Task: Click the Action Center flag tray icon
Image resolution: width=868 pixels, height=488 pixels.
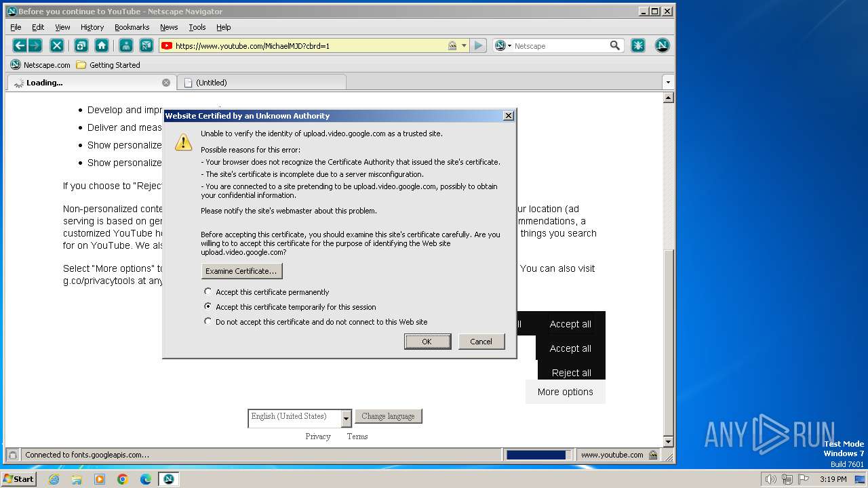Action: click(x=804, y=479)
